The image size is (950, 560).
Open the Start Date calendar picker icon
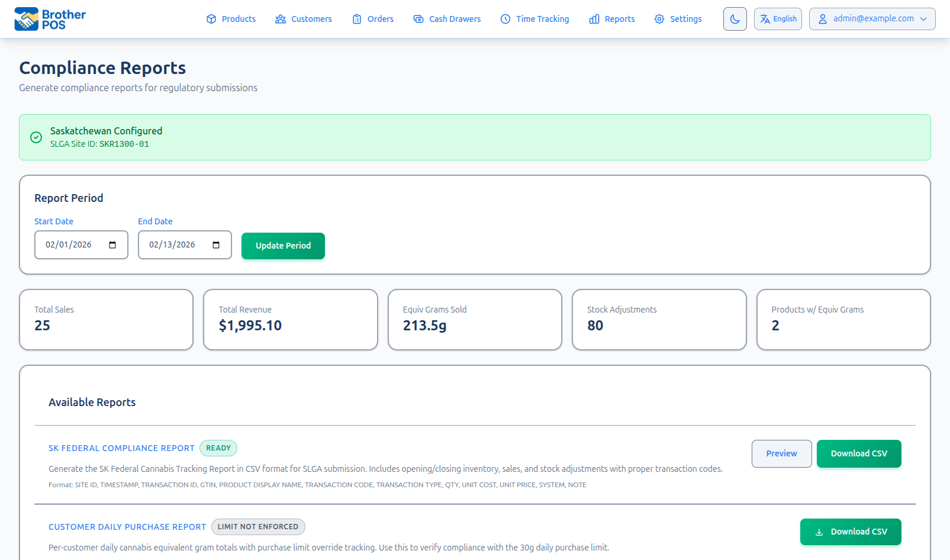click(112, 245)
